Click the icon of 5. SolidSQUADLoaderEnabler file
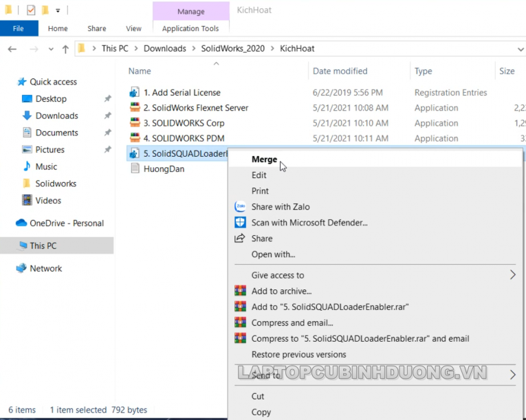526x420 pixels. click(x=135, y=153)
